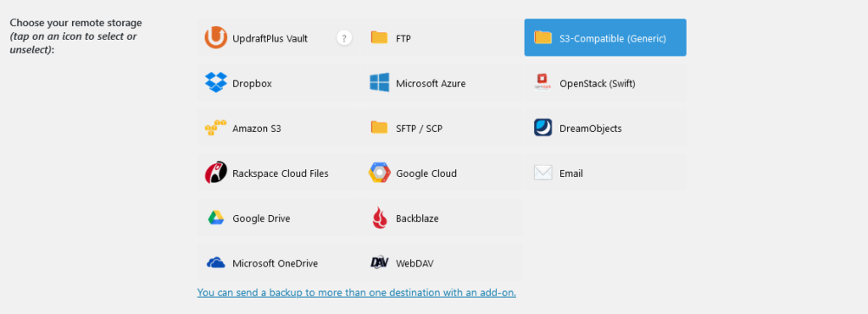Pick the OpenStack (Swift) icon

542,82
